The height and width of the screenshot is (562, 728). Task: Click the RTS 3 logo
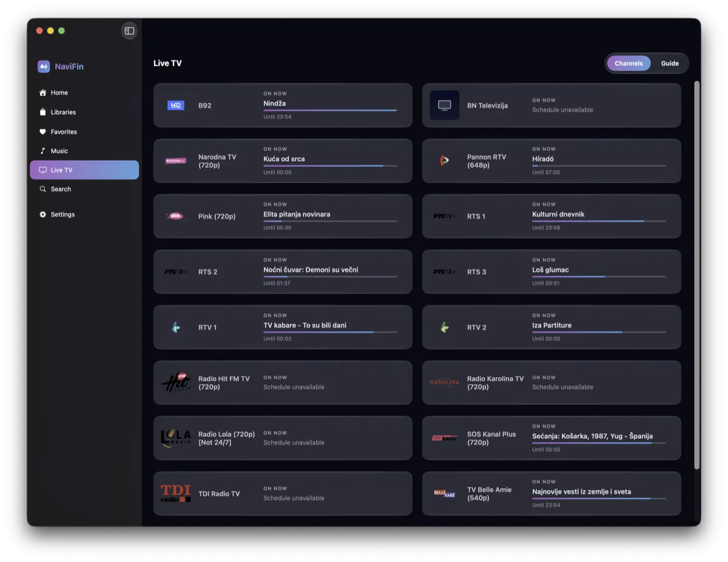click(445, 272)
